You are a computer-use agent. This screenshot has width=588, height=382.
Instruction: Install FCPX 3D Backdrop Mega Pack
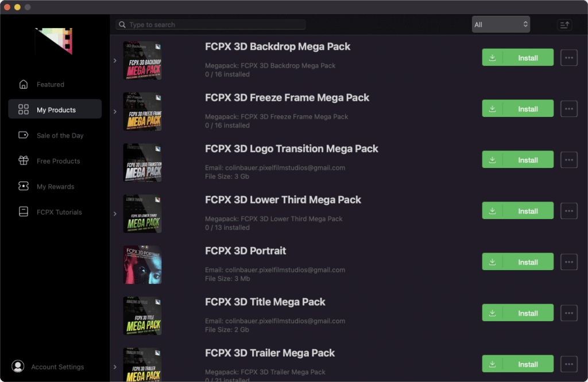tap(517, 58)
